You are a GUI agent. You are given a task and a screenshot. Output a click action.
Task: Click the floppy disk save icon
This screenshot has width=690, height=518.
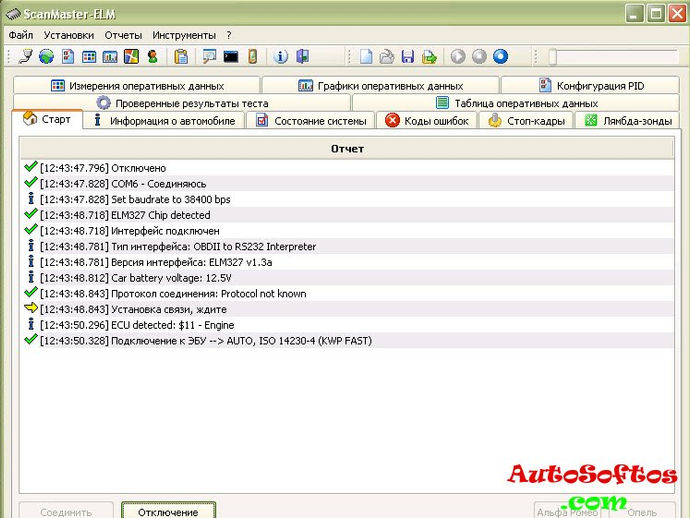pyautogui.click(x=408, y=57)
